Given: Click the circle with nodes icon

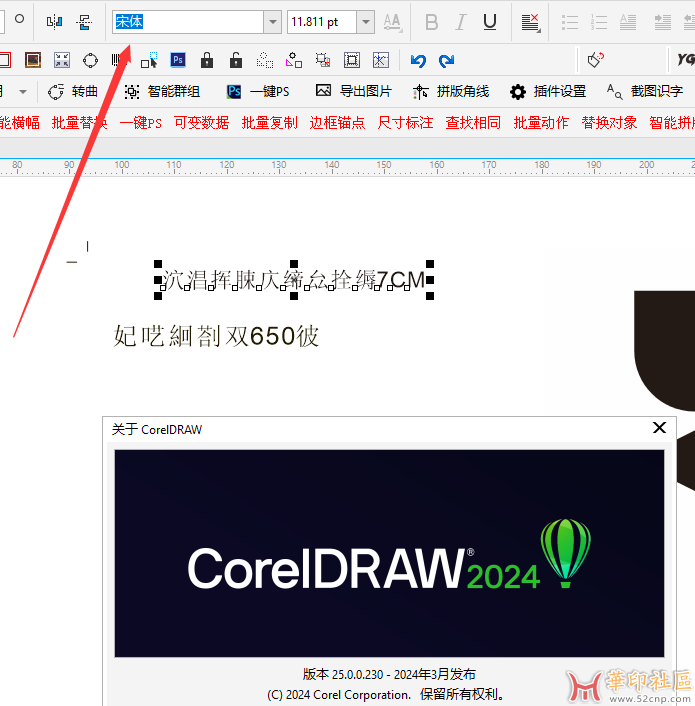Looking at the screenshot, I should pyautogui.click(x=90, y=60).
